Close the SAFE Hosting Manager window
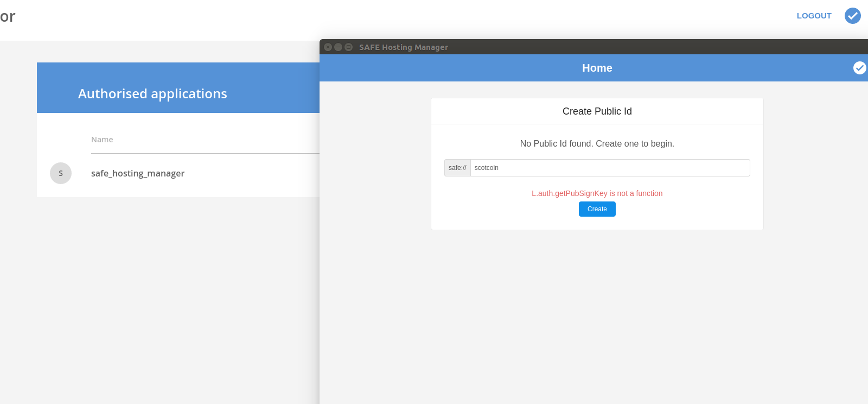This screenshot has height=404, width=868. point(328,47)
